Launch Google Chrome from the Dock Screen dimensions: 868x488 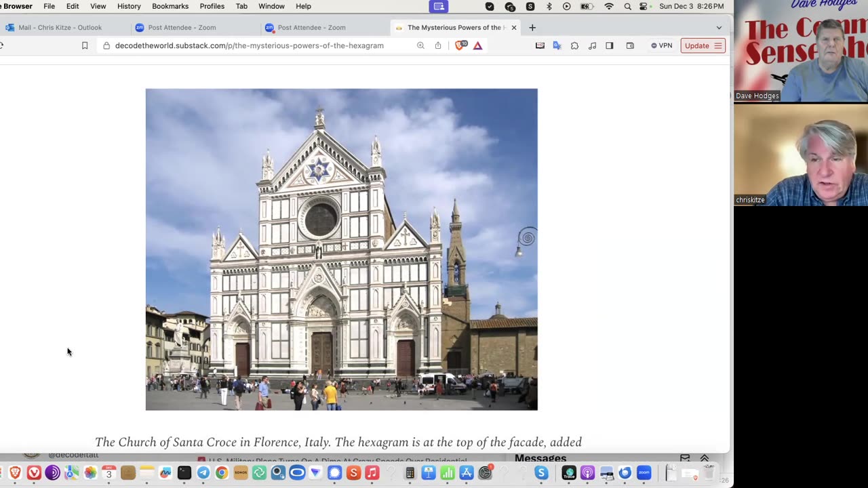coord(222,473)
